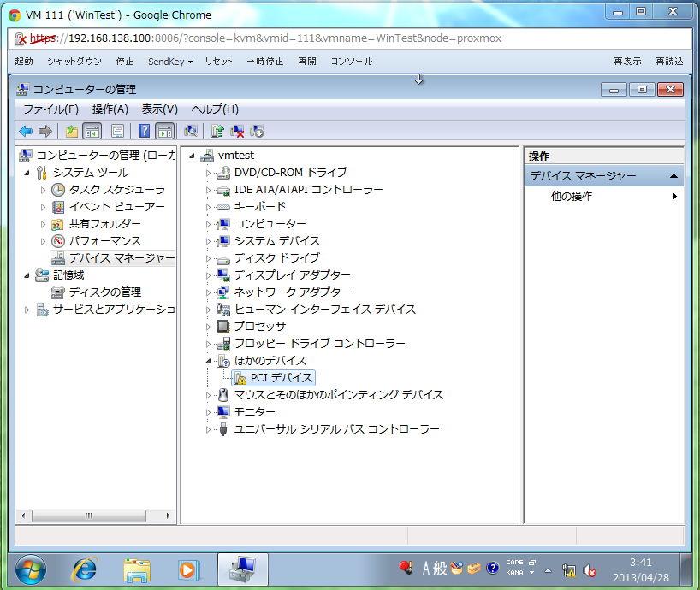Select the PCI デバイス item
700x590 pixels.
(281, 378)
